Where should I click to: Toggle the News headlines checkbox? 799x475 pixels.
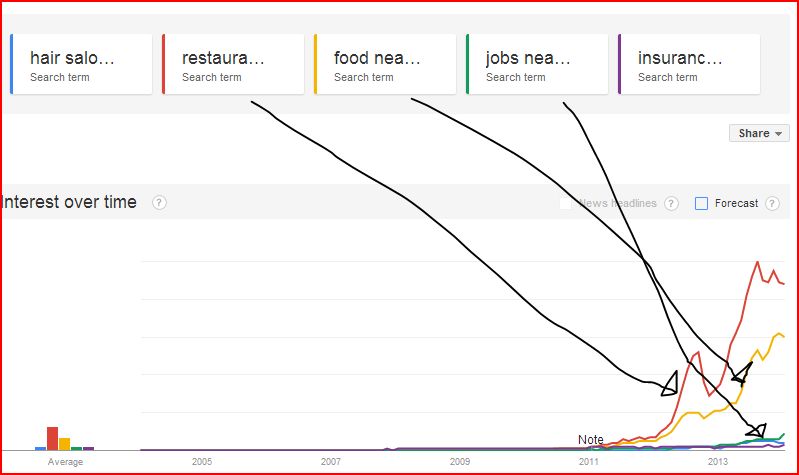coord(566,203)
